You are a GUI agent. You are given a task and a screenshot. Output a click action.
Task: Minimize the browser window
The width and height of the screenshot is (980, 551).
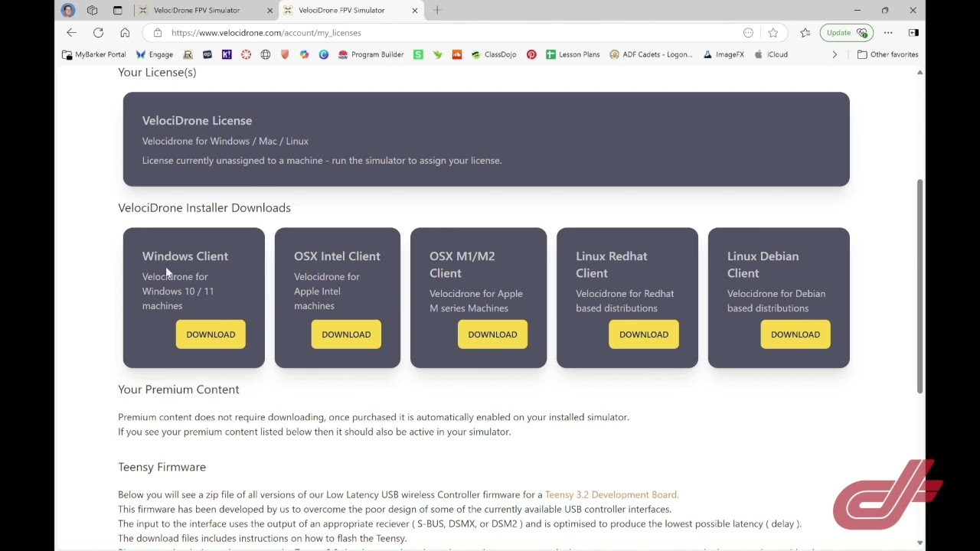[x=857, y=10]
